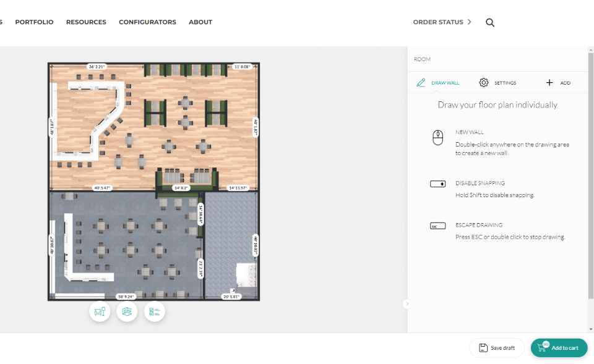Screen dimensions: 594x364
Task: Open the furniture catalog icon below the plan
Action: click(100, 311)
